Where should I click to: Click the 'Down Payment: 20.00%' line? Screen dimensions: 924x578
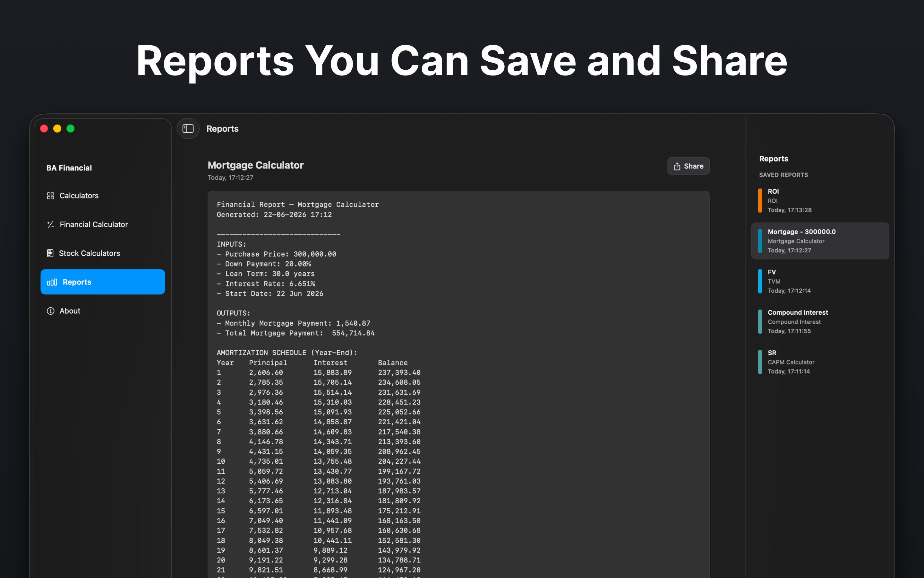264,264
